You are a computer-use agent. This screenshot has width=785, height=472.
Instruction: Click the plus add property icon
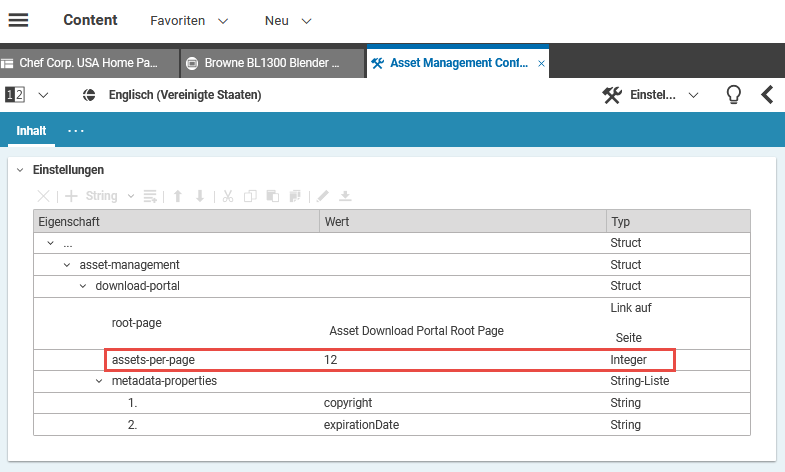(x=71, y=196)
